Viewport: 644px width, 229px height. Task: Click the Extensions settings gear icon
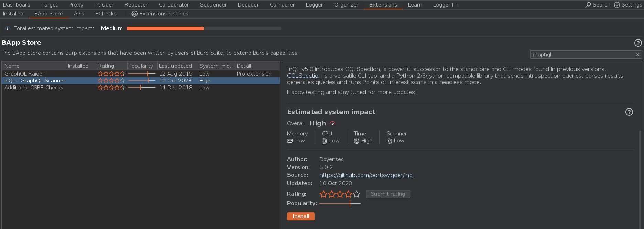pos(134,14)
